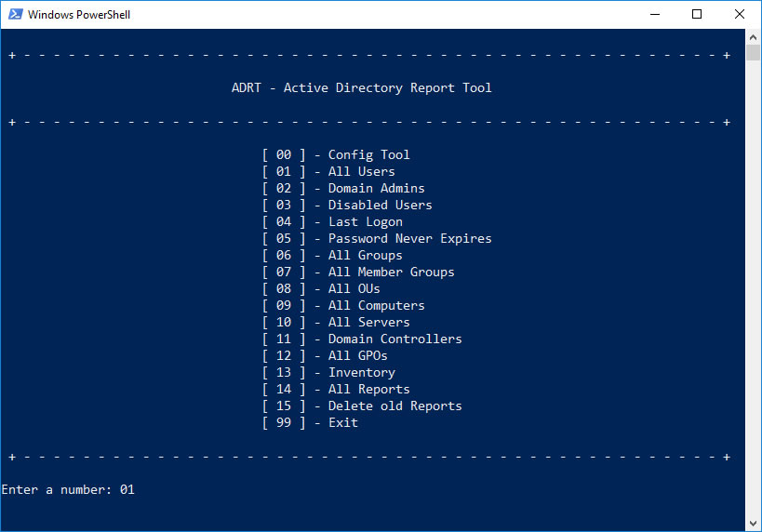Screen dimensions: 762x532
Task: Click the ADRT Active Directory Report Tool heading
Action: (361, 88)
